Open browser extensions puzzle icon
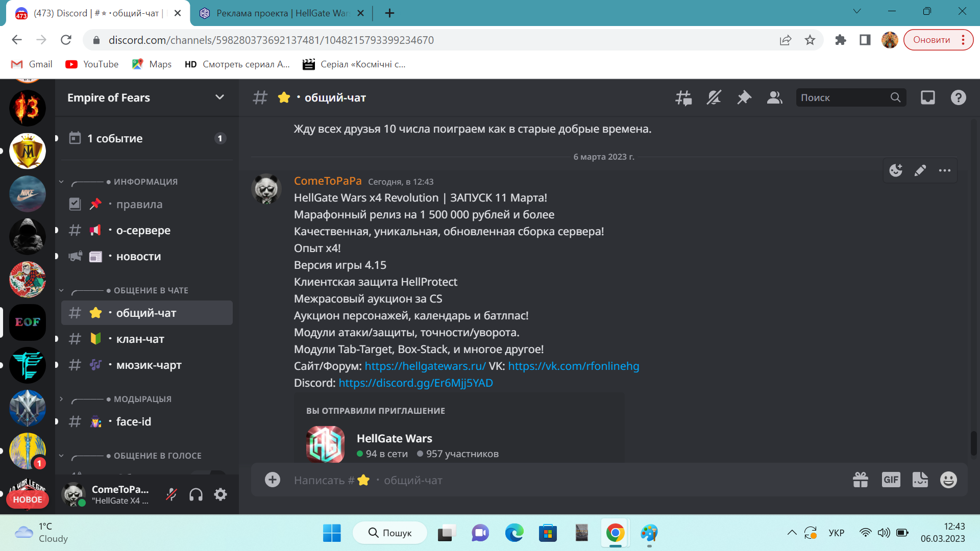 [x=840, y=40]
